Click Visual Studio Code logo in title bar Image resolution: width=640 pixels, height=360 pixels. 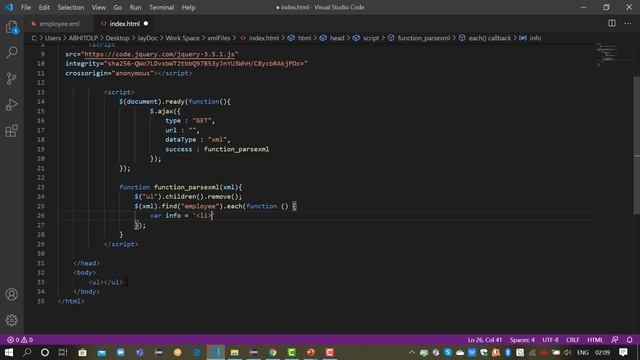[9, 7]
